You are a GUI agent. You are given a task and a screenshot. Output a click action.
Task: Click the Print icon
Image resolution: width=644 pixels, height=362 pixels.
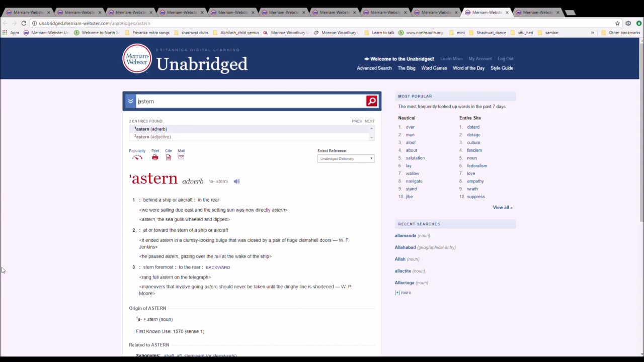(x=155, y=157)
